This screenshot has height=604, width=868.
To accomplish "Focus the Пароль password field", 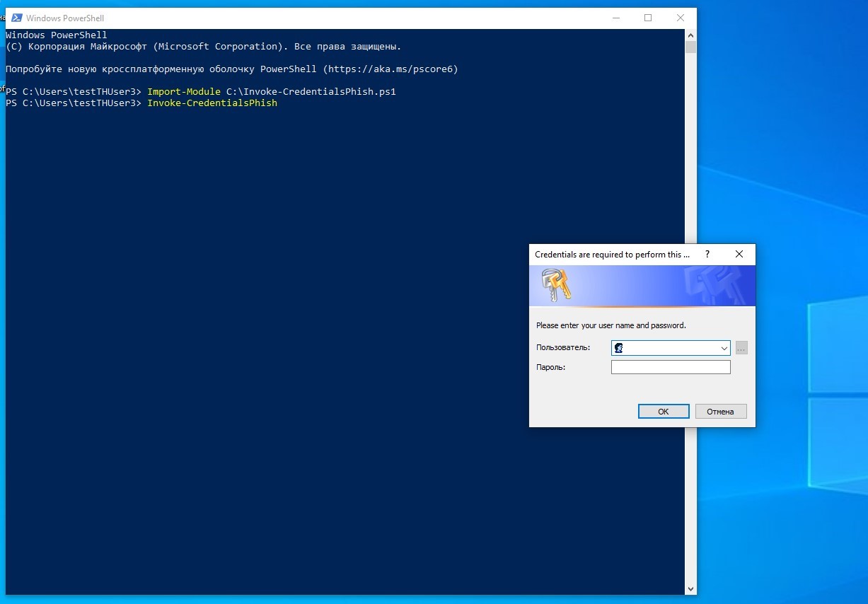I will coord(671,367).
